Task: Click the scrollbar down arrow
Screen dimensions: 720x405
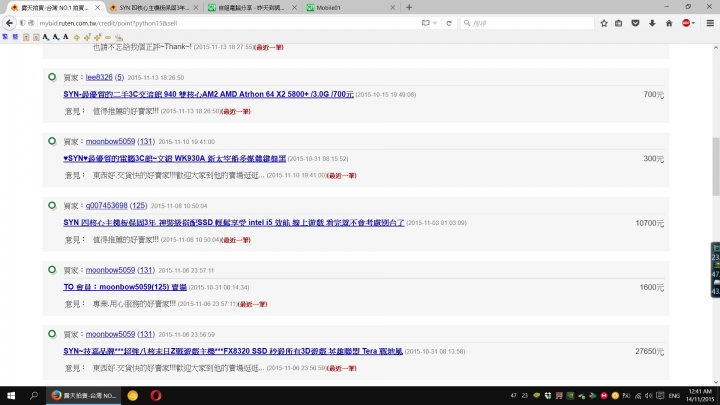Action: [716, 382]
